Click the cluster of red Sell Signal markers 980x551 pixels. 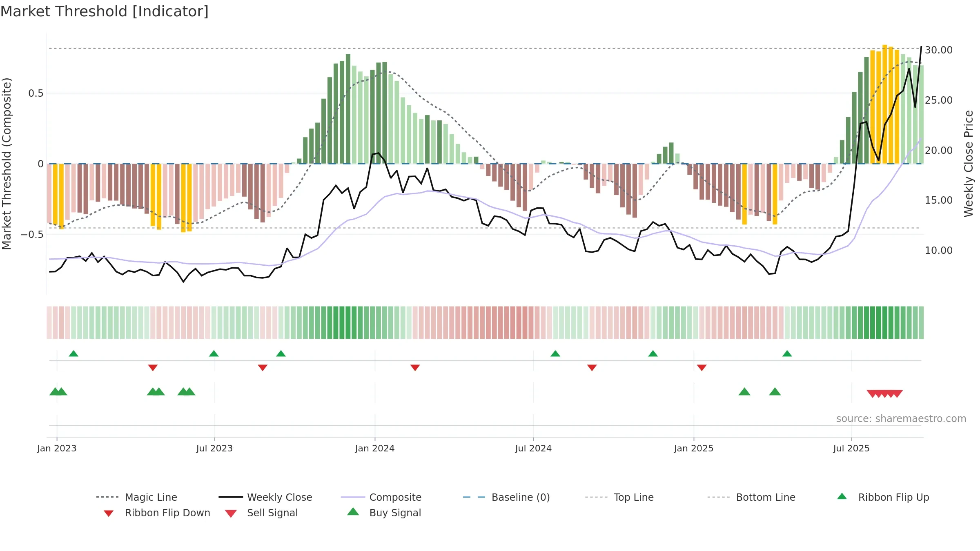pos(884,393)
